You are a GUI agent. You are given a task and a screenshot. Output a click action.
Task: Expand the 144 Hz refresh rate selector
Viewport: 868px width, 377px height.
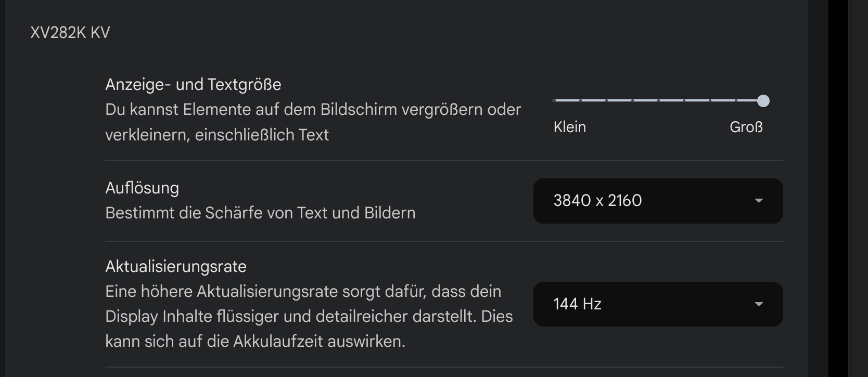point(658,304)
